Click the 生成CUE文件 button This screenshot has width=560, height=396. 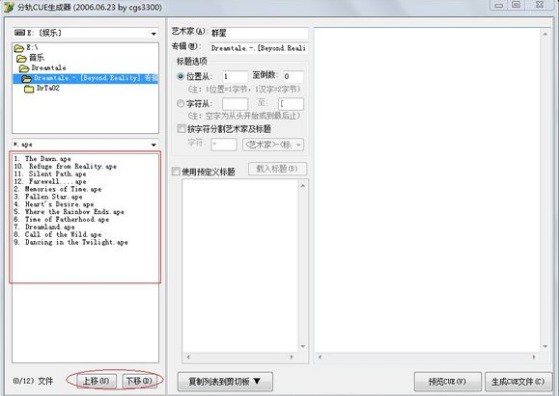518,381
